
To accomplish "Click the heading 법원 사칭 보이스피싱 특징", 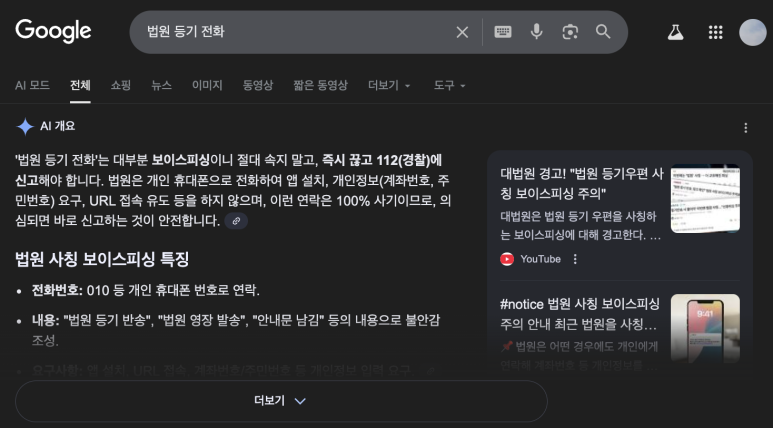I will pos(102,259).
